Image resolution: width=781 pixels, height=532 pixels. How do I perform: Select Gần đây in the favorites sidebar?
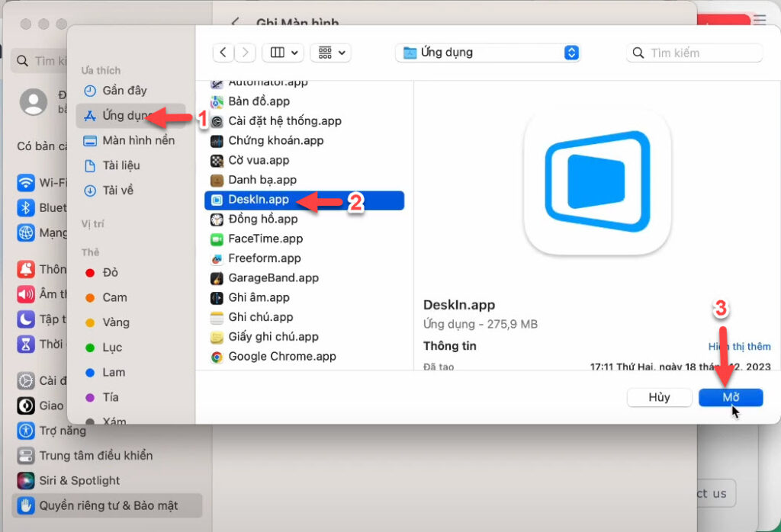click(x=124, y=91)
